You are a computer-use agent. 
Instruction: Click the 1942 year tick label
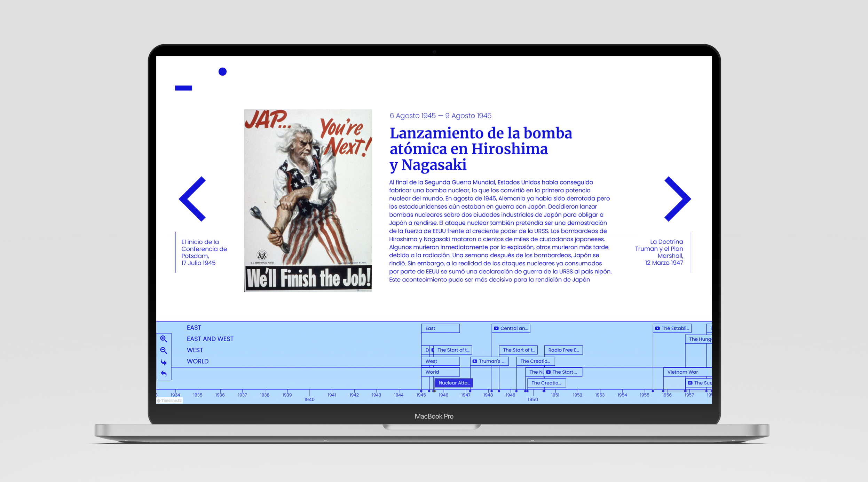[x=354, y=395]
